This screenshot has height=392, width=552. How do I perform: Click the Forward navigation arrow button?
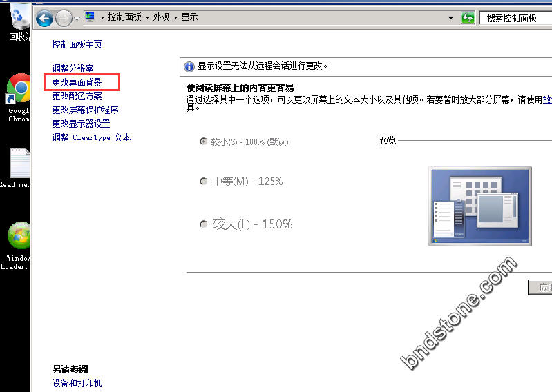(64, 18)
